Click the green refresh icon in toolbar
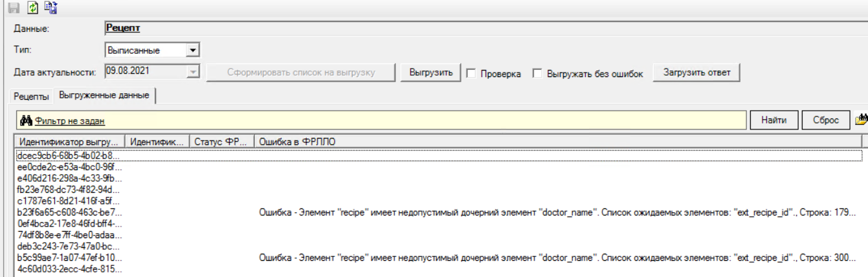The width and height of the screenshot is (868, 277). (32, 8)
